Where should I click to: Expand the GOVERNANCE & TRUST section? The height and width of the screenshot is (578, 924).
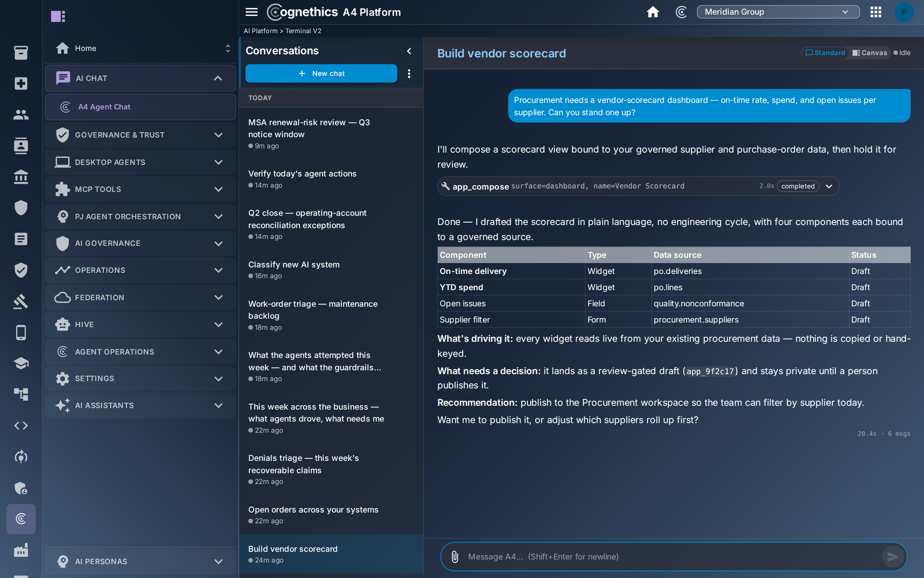(141, 135)
